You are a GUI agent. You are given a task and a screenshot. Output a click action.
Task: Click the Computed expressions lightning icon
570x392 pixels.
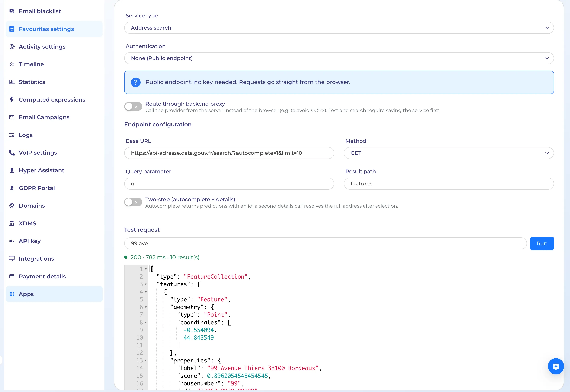tap(12, 99)
